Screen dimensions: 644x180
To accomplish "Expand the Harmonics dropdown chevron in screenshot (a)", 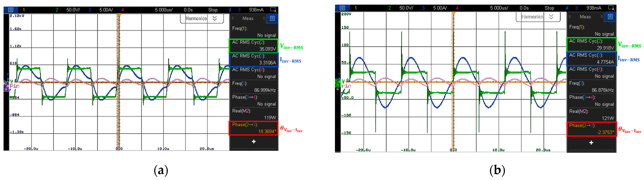I will click(215, 18).
